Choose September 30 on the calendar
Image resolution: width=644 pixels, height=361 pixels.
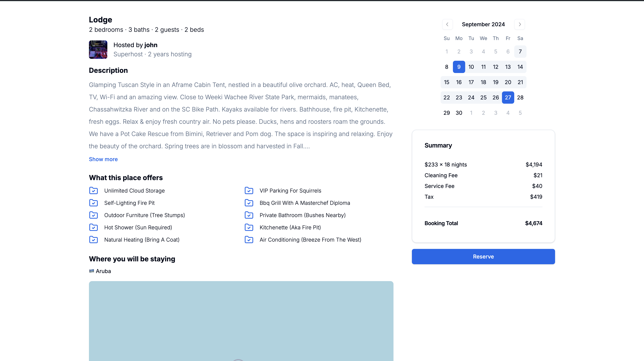[x=459, y=113]
